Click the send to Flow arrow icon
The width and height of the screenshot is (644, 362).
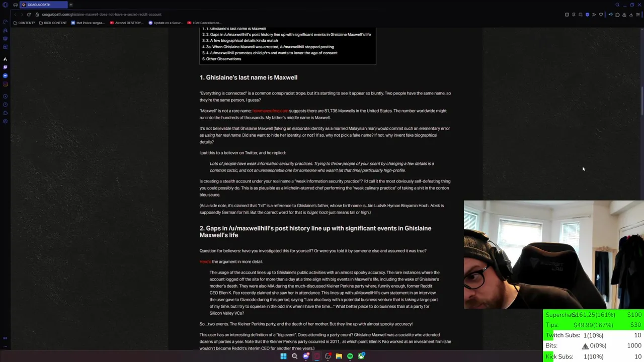[594, 15]
